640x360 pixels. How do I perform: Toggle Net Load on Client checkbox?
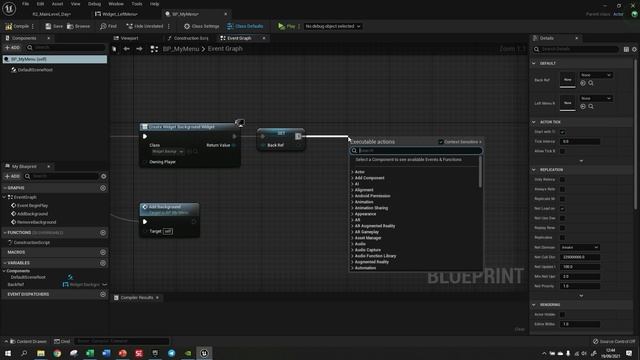(x=562, y=209)
